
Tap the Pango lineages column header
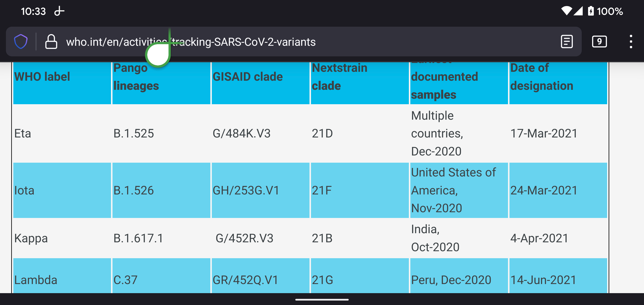pos(136,77)
